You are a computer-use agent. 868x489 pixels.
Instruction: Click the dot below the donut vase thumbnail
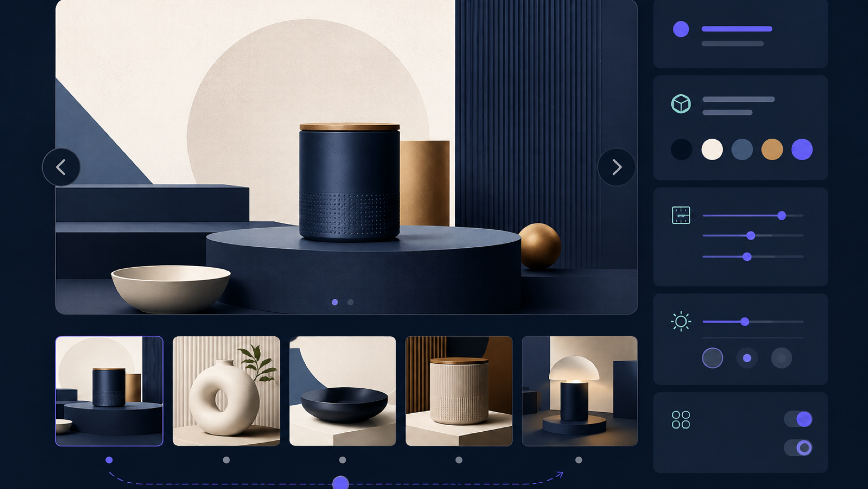tap(226, 460)
